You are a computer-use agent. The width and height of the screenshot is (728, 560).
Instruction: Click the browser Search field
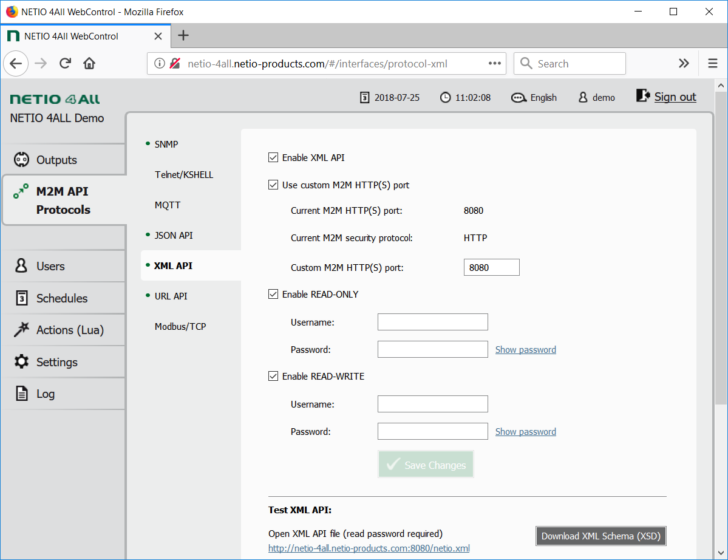pyautogui.click(x=570, y=63)
